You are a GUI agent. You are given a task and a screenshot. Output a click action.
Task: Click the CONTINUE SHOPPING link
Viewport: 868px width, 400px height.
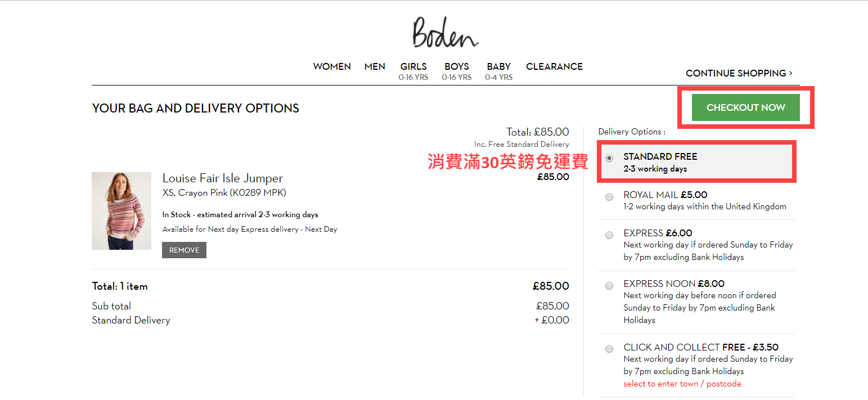click(x=735, y=73)
